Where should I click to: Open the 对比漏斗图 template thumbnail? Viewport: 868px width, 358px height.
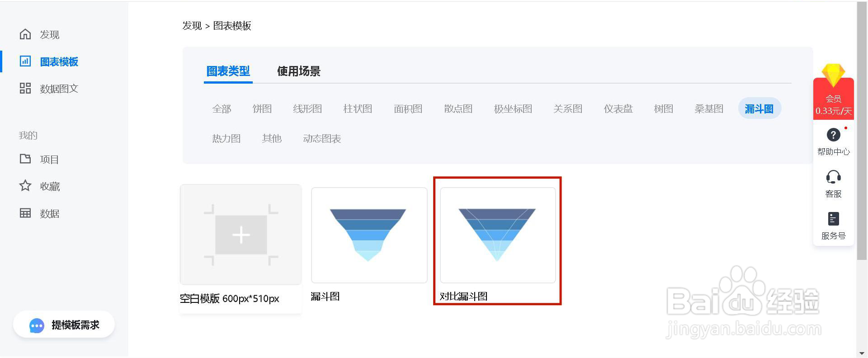pos(497,235)
